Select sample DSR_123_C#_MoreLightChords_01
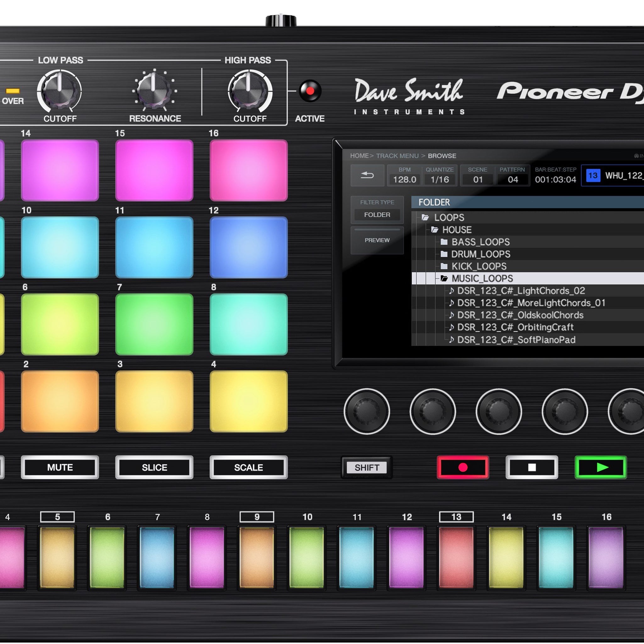This screenshot has height=644, width=644. (x=527, y=303)
